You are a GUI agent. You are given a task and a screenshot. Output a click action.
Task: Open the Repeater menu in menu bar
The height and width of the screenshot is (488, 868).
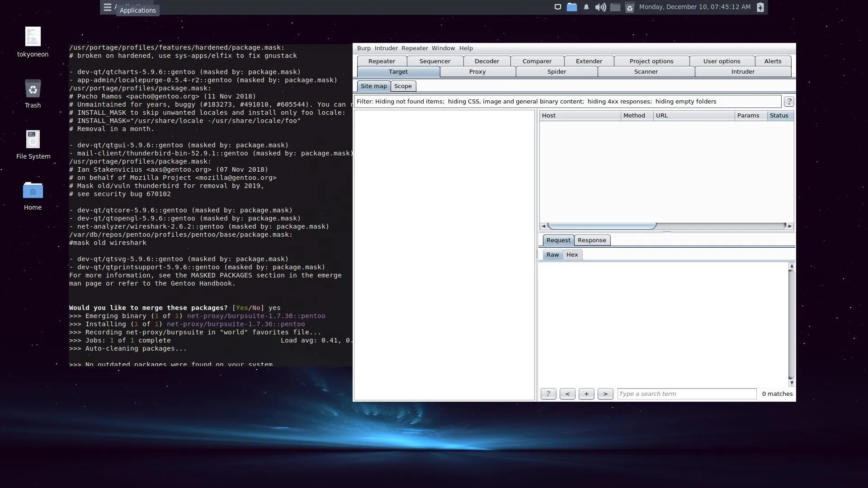pyautogui.click(x=415, y=48)
